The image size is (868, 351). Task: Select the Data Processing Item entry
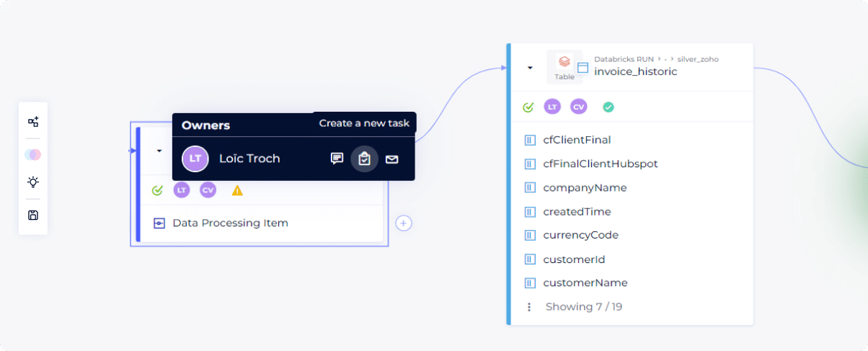coord(230,223)
